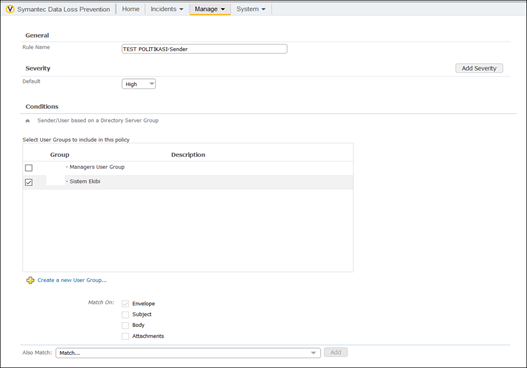
Task: Click the Symantec Data Loss Prevention title
Action: tap(64, 9)
